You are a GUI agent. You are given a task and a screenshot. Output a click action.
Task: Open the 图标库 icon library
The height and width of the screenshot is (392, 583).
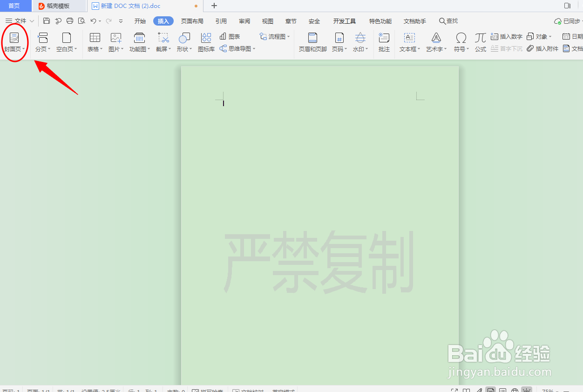tap(206, 42)
